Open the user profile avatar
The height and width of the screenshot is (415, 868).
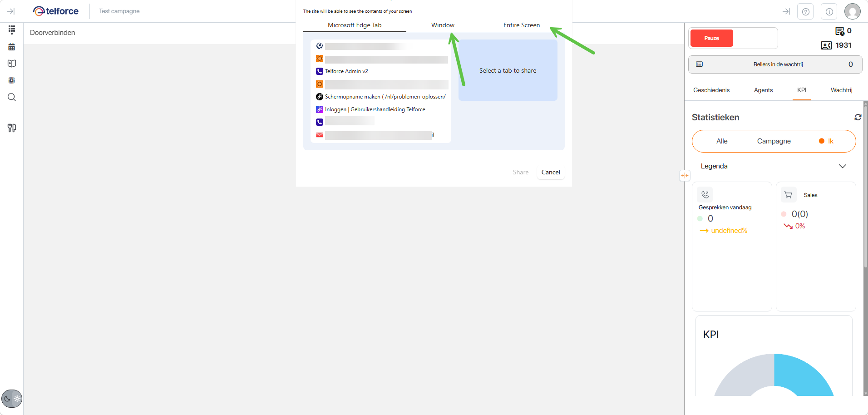point(852,12)
